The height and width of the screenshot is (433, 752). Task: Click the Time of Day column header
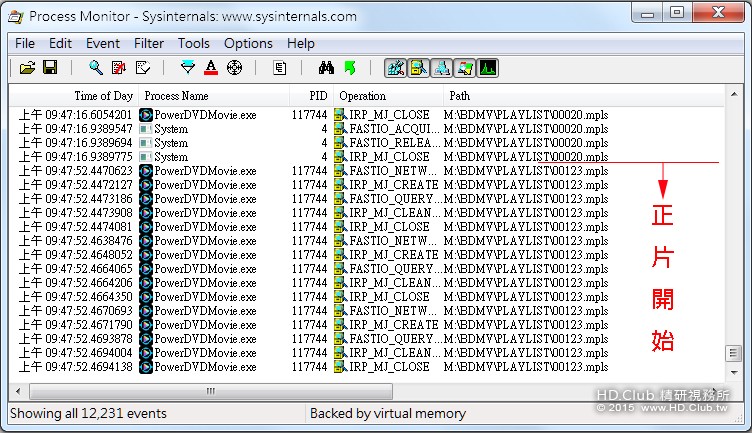click(x=74, y=96)
